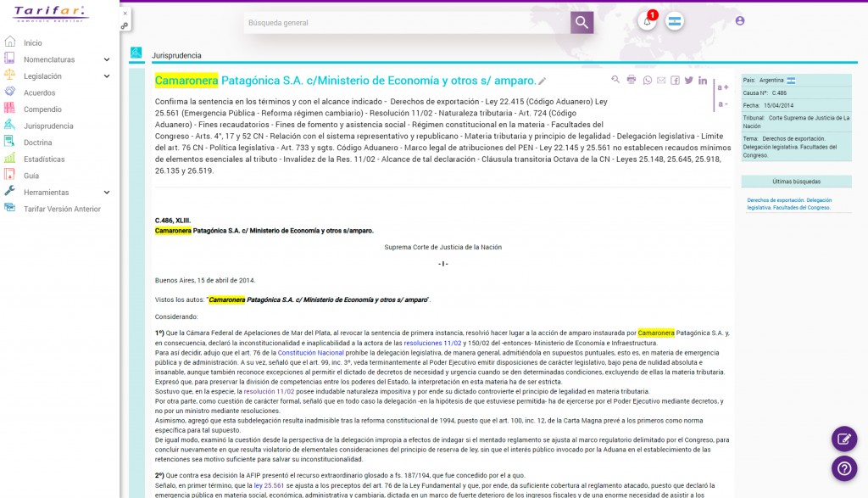The width and height of the screenshot is (868, 498).
Task: Increase font size with a+ button
Action: point(723,87)
